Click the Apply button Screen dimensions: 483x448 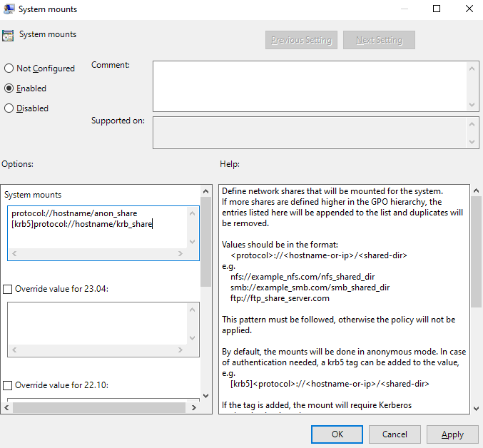(x=452, y=434)
